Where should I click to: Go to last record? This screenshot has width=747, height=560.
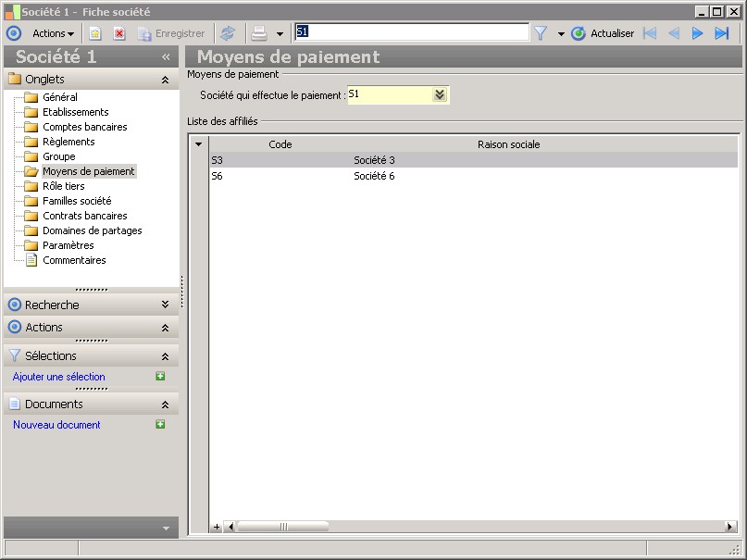[722, 33]
